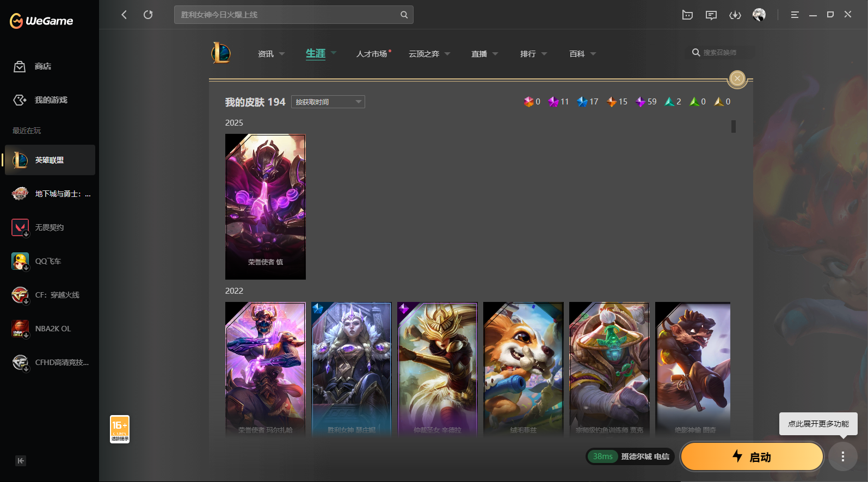The image size is (868, 482).
Task: Open the 百科 tab
Action: (x=577, y=54)
